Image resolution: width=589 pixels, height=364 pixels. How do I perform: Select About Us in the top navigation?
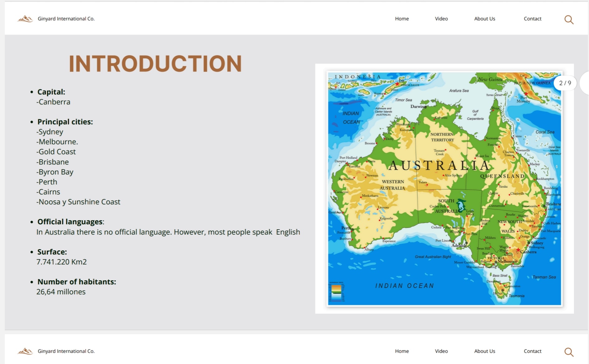pyautogui.click(x=484, y=19)
